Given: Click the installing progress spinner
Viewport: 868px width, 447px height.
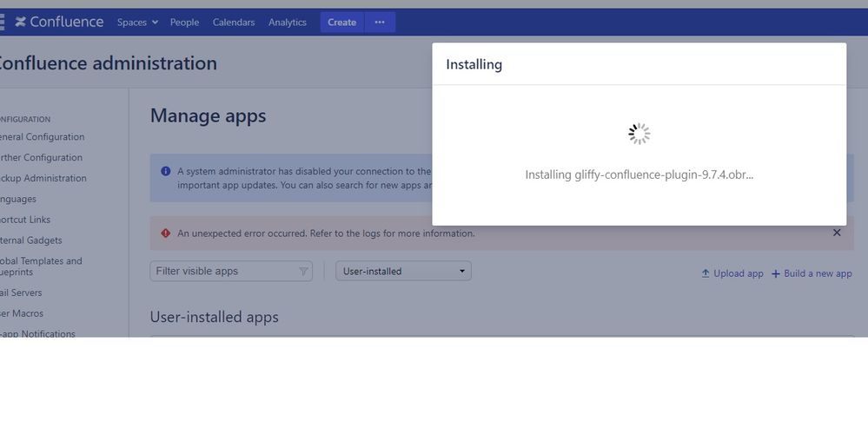Looking at the screenshot, I should 639,134.
